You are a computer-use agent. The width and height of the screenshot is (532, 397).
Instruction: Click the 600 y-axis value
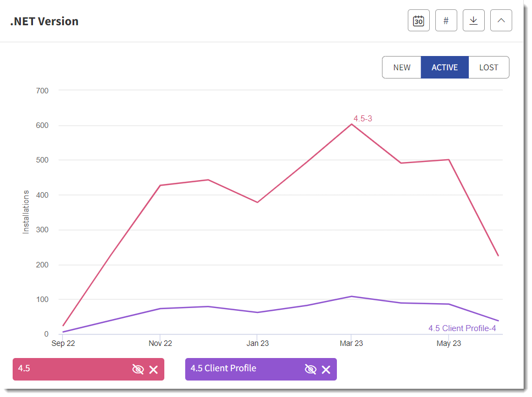coord(42,125)
